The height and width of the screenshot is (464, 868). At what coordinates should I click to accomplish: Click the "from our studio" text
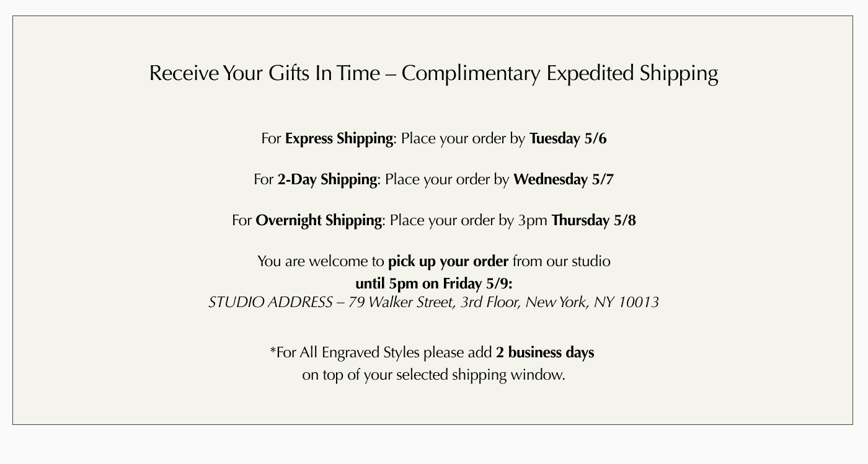click(x=561, y=261)
